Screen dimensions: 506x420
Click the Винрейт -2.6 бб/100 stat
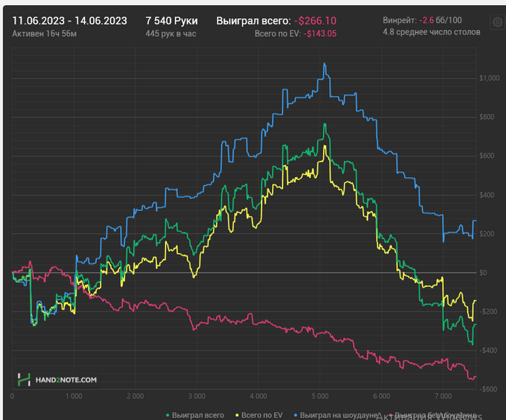click(422, 20)
